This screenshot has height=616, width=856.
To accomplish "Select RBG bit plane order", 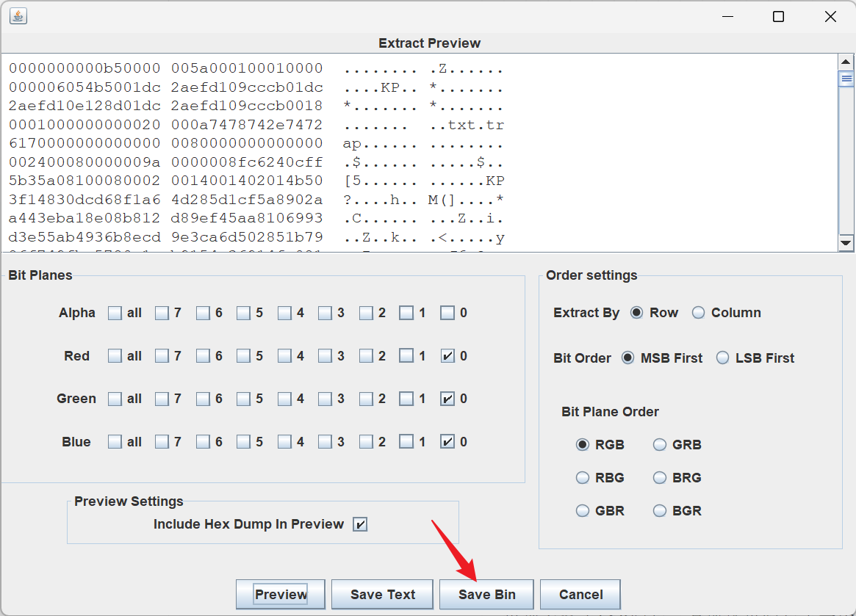I will 583,478.
